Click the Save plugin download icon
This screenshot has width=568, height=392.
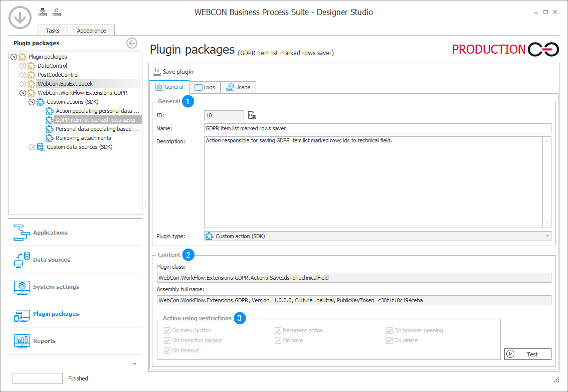[157, 71]
